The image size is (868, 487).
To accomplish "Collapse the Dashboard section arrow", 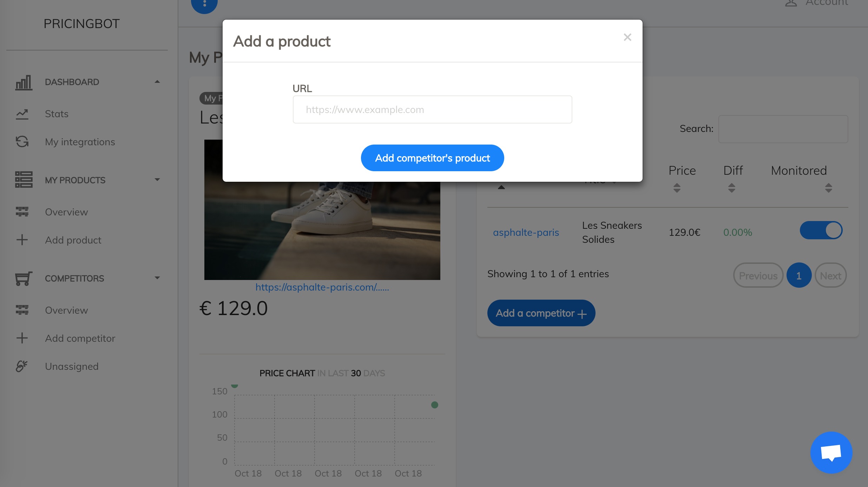I will click(x=157, y=82).
